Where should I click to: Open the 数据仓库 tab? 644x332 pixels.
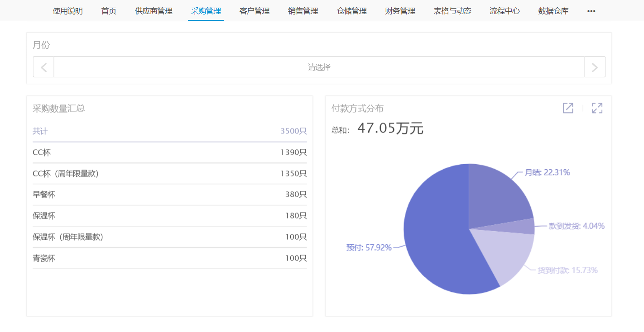[x=553, y=11]
